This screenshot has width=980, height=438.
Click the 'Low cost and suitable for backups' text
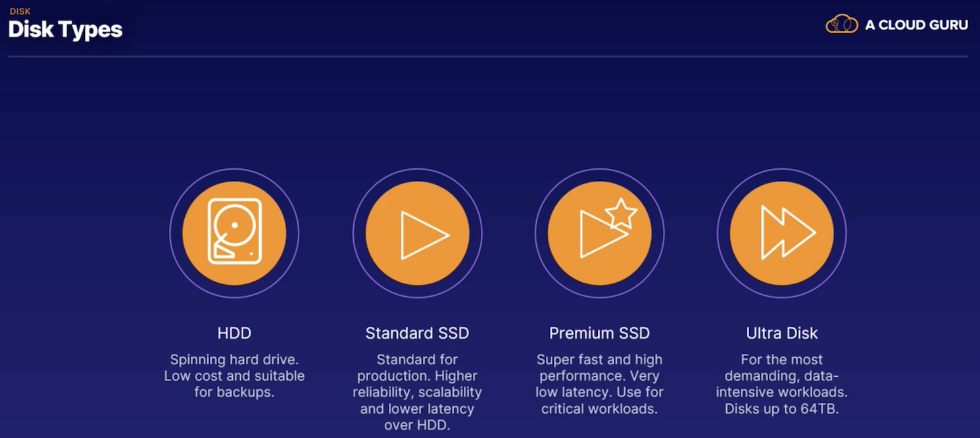(x=234, y=384)
